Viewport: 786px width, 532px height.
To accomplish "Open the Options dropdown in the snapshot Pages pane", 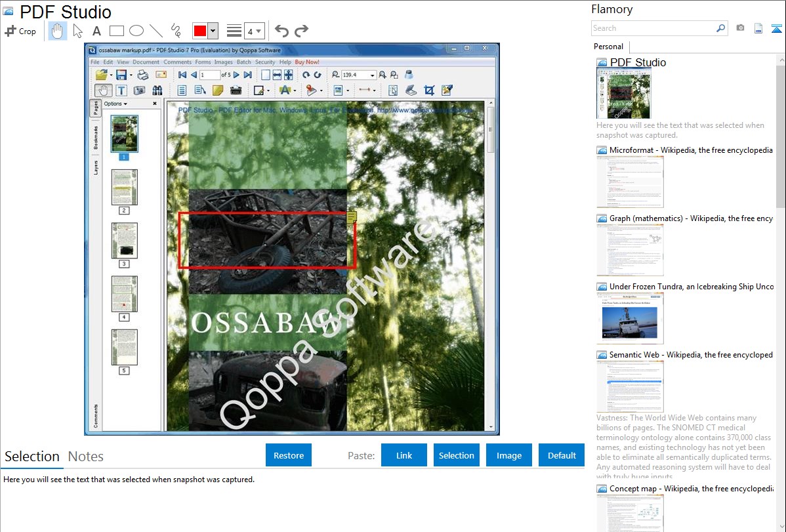I will [115, 104].
